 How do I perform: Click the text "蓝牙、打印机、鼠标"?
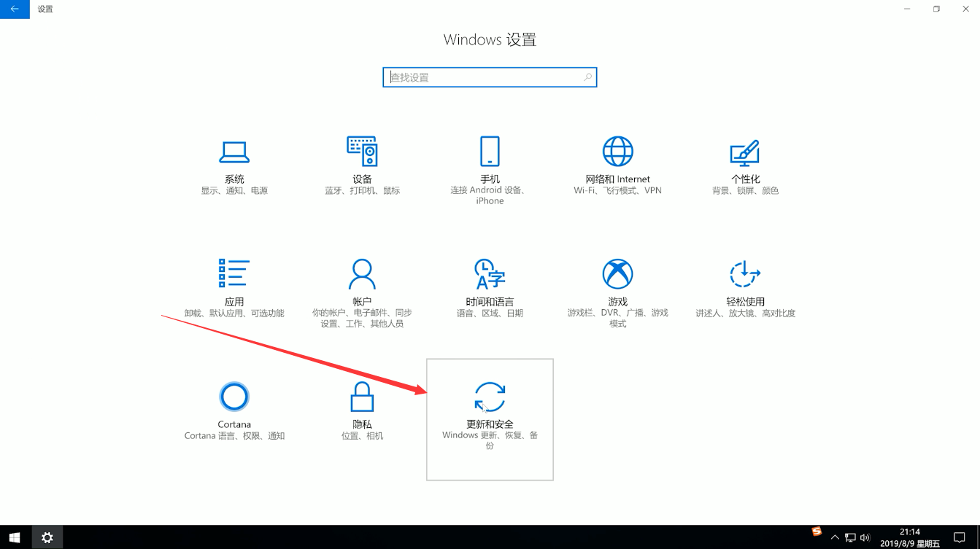(362, 190)
